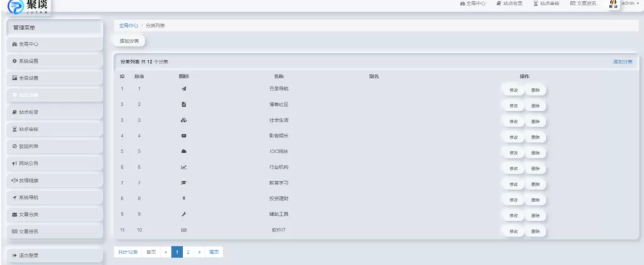644x265 pixels.
Task: Open 系统设置 in the sidebar menu
Action: 54,61
